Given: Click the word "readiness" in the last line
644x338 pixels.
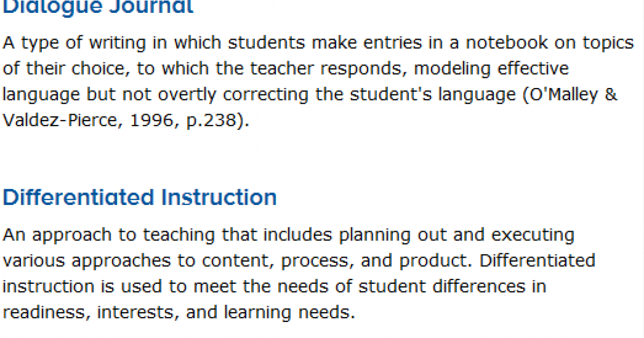Looking at the screenshot, I should (45, 312).
